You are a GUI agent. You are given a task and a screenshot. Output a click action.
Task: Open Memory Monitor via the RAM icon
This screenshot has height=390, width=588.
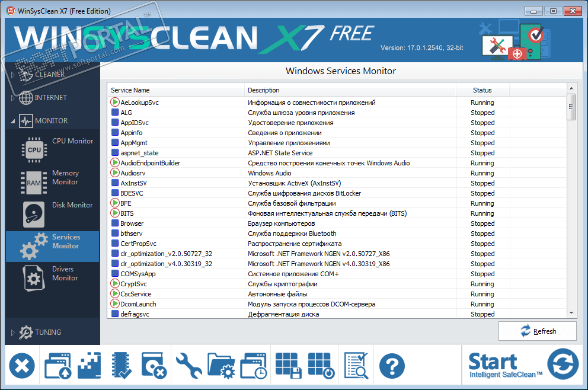click(34, 183)
